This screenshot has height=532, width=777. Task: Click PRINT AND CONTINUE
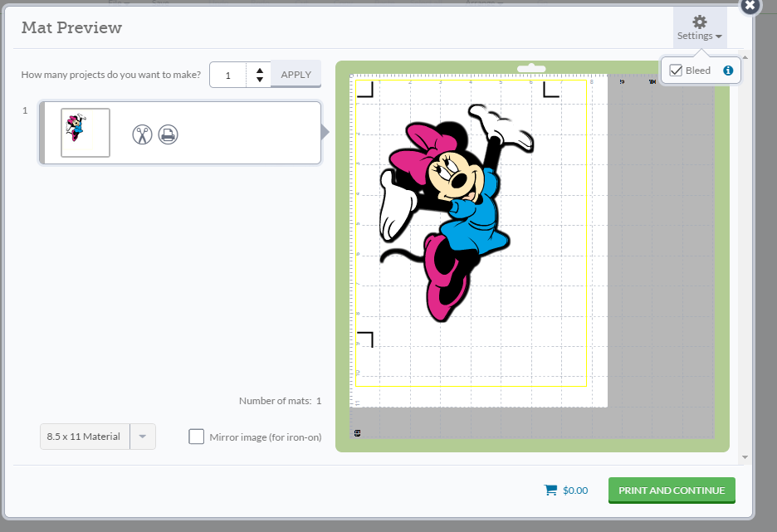672,490
